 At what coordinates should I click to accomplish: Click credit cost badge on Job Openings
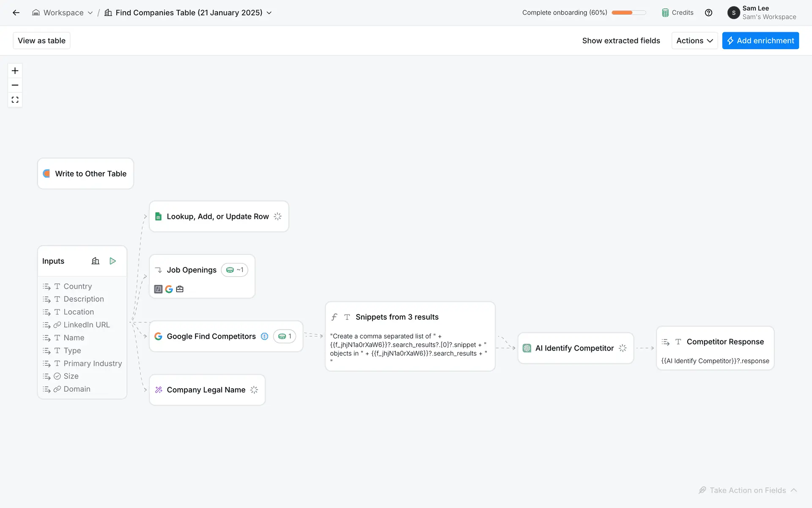click(235, 270)
